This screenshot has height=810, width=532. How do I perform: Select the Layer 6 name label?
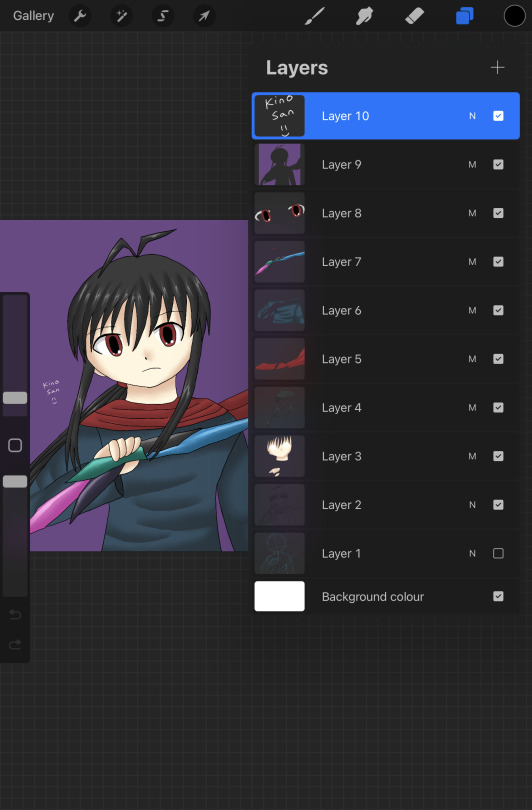coord(341,310)
